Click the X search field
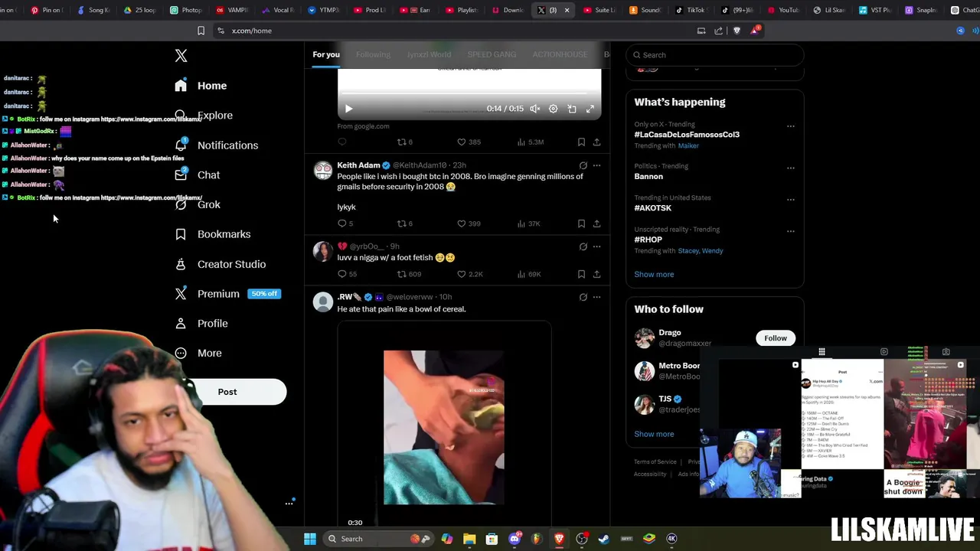The image size is (980, 551). 715,55
